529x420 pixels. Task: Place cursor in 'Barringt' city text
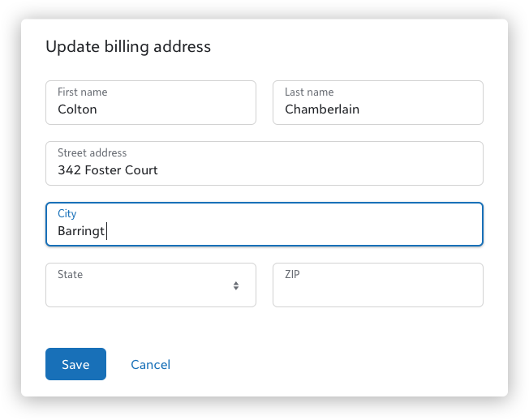tap(81, 231)
